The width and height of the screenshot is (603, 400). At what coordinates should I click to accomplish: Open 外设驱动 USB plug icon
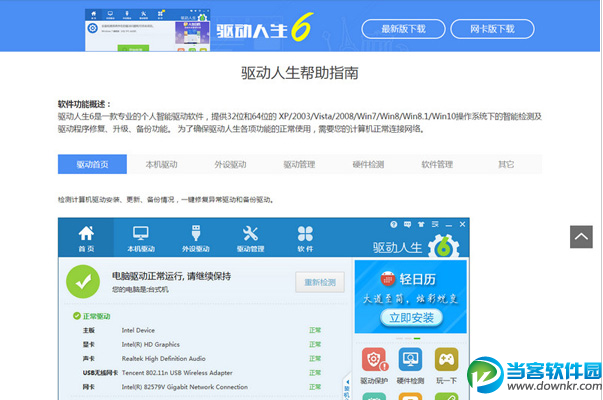coord(196,238)
